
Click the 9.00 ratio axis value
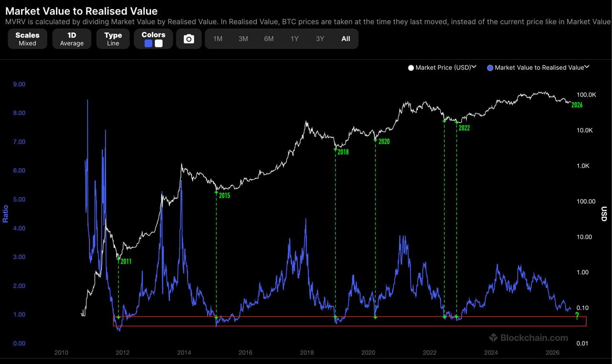pos(19,84)
